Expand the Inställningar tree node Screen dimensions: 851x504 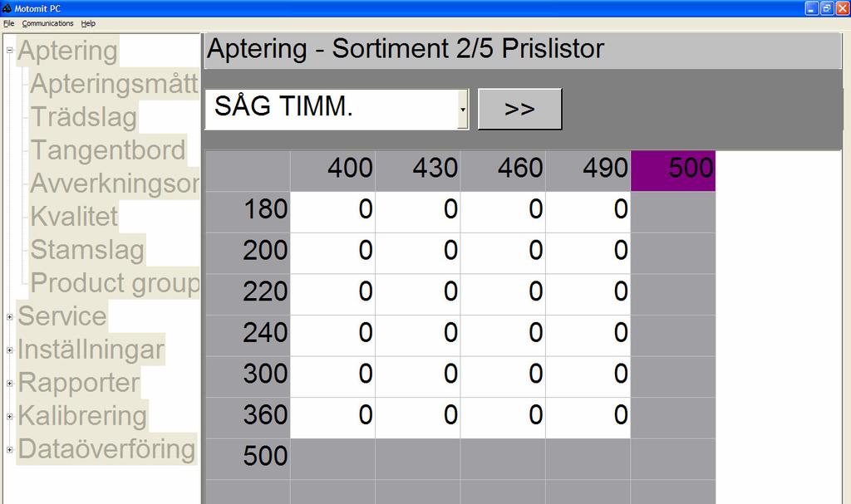click(10, 350)
